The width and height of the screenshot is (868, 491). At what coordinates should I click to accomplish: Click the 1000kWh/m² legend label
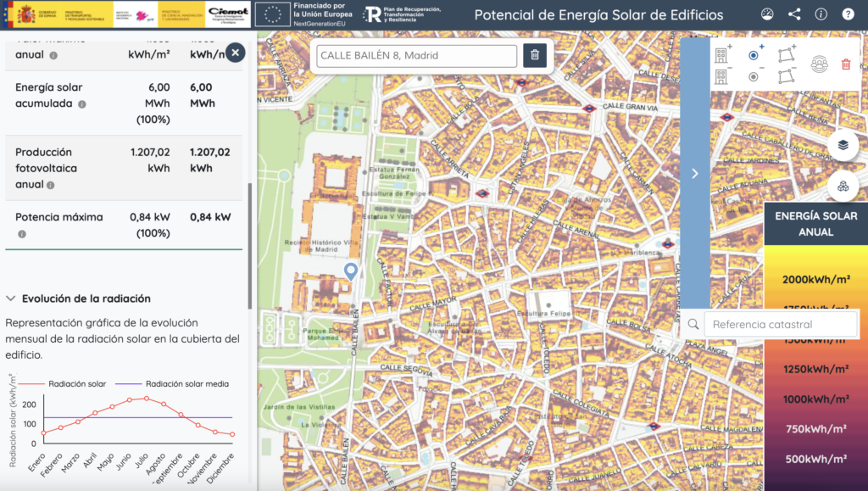coord(816,399)
